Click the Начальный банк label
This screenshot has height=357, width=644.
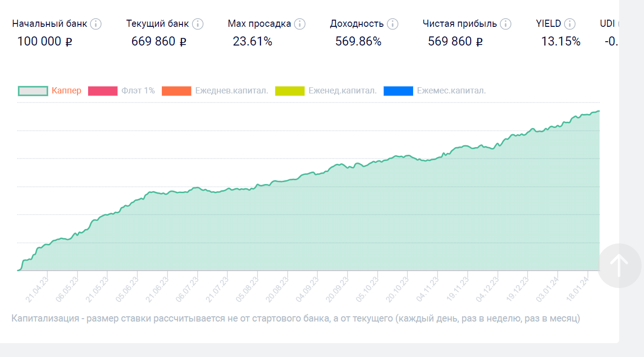(50, 24)
